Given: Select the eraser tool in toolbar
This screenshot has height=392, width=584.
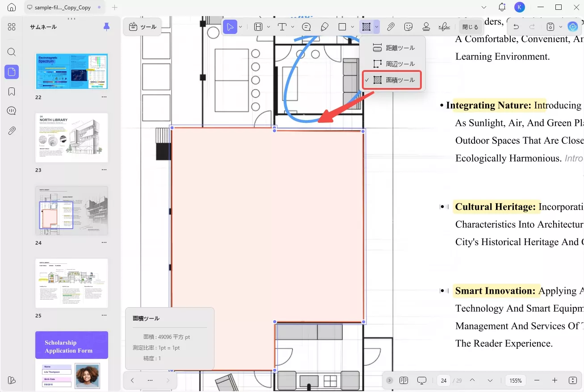Looking at the screenshot, I should [x=325, y=27].
